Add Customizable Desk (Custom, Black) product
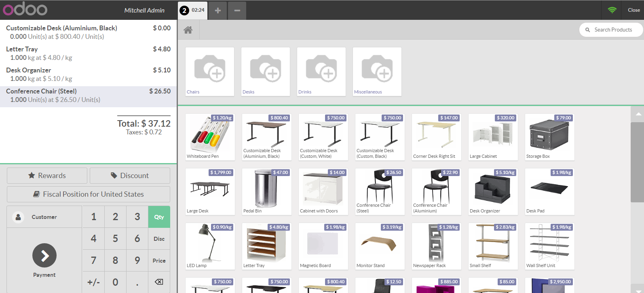The width and height of the screenshot is (644, 293). pyautogui.click(x=380, y=137)
